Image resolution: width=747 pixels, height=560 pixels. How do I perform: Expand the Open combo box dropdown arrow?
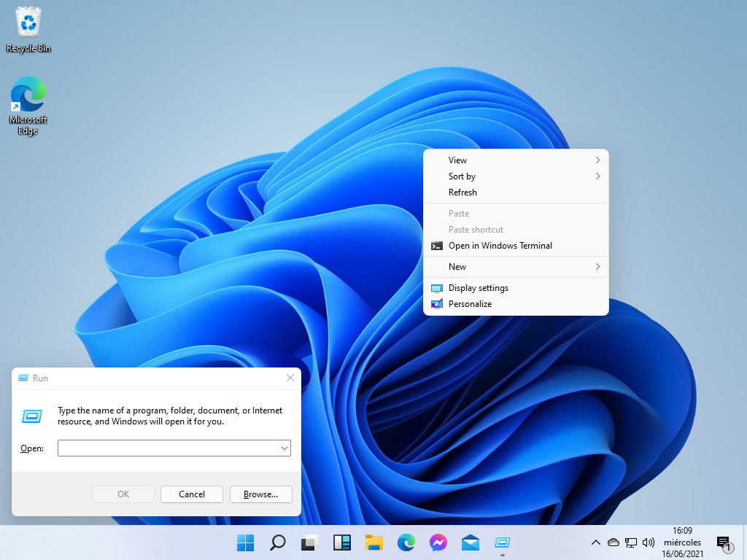tap(284, 448)
